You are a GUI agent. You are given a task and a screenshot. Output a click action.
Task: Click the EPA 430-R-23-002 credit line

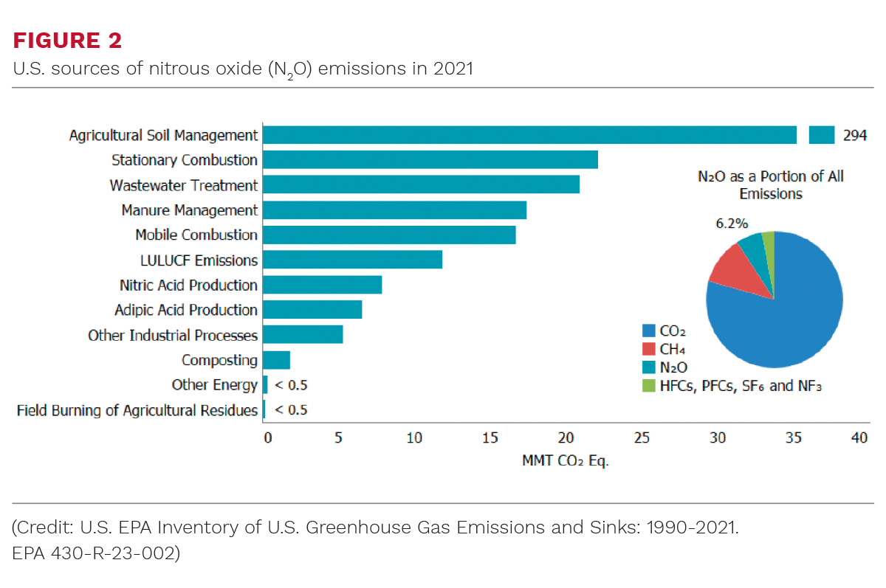(x=96, y=553)
